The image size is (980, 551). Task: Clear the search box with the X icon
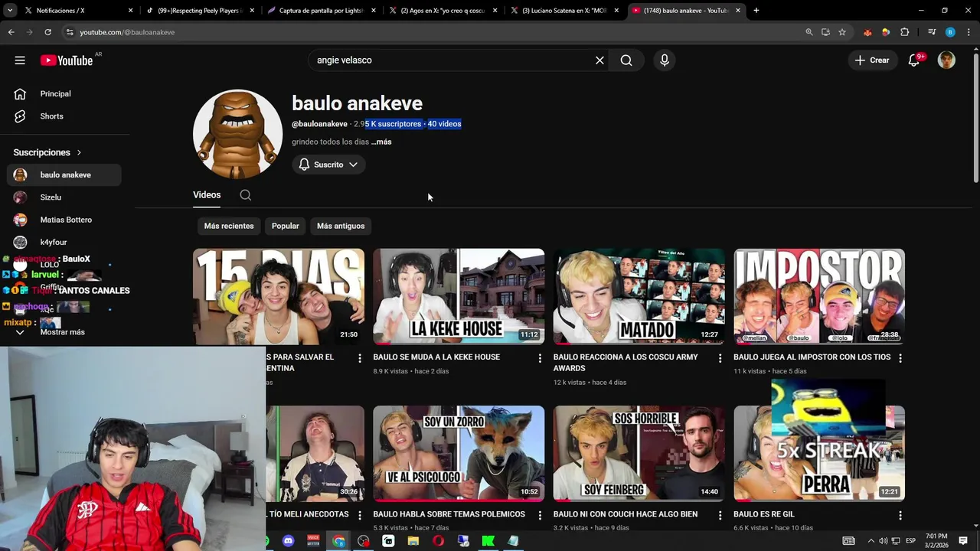pos(599,60)
